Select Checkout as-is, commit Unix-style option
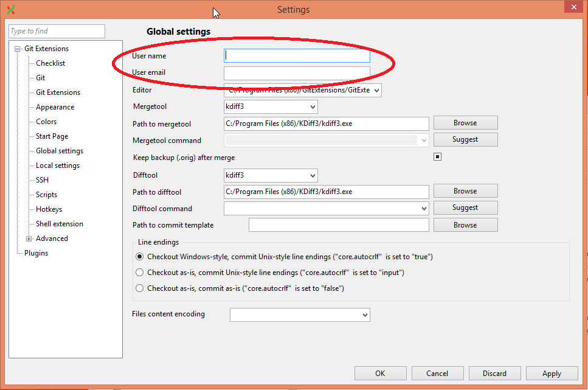Viewport: 588px width, 390px height. [140, 273]
